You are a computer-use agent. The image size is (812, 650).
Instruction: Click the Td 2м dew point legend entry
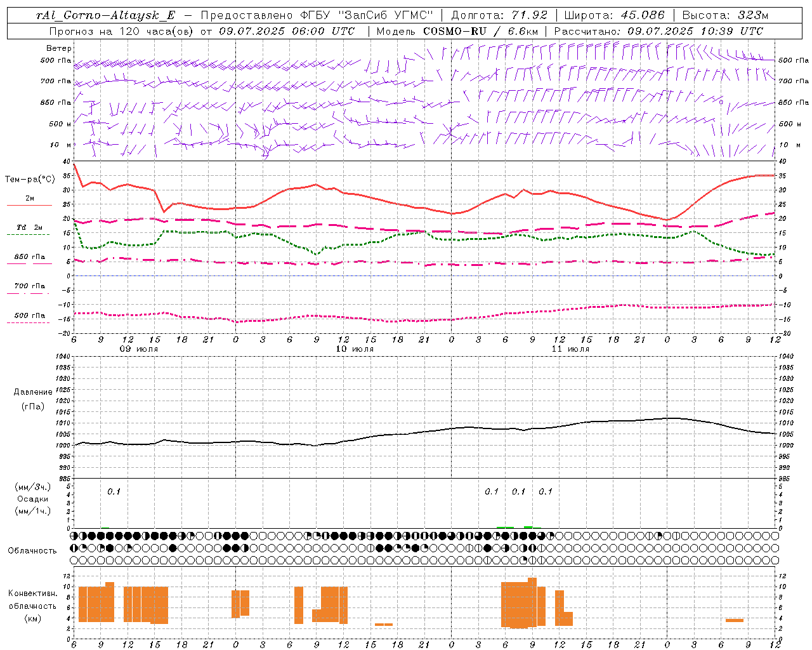tap(30, 227)
